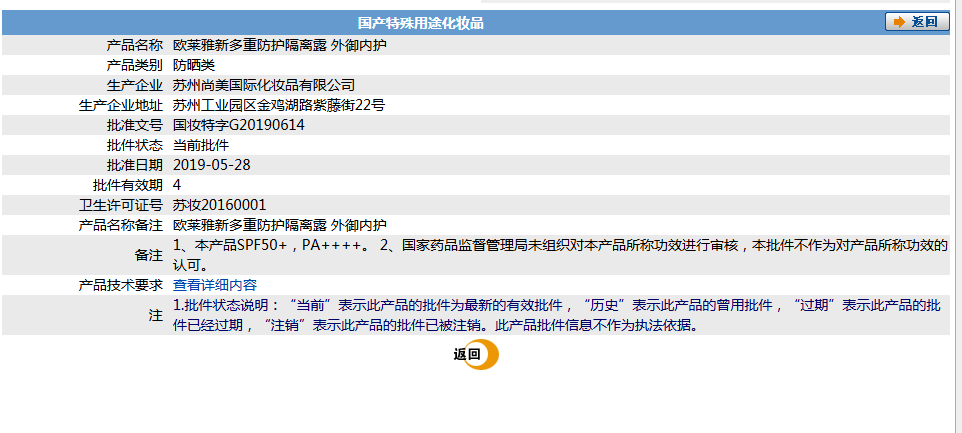The width and height of the screenshot is (962, 433).
Task: Click the 产品技术要求 field label
Action: [121, 285]
